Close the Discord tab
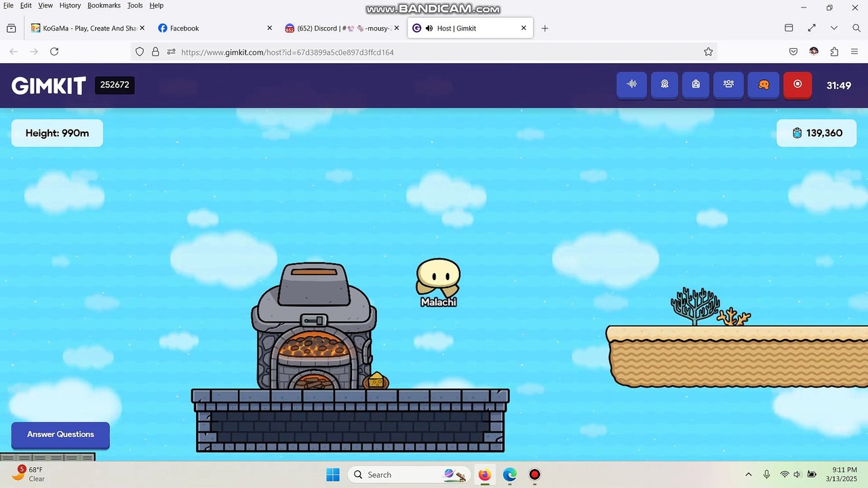Viewport: 868px width, 488px height. (397, 28)
